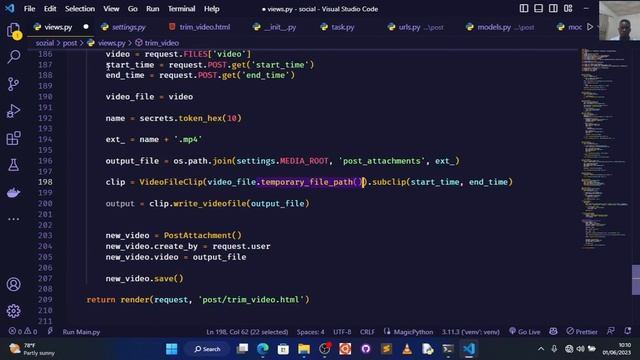
Task: Open the Run menu
Action: point(153,9)
